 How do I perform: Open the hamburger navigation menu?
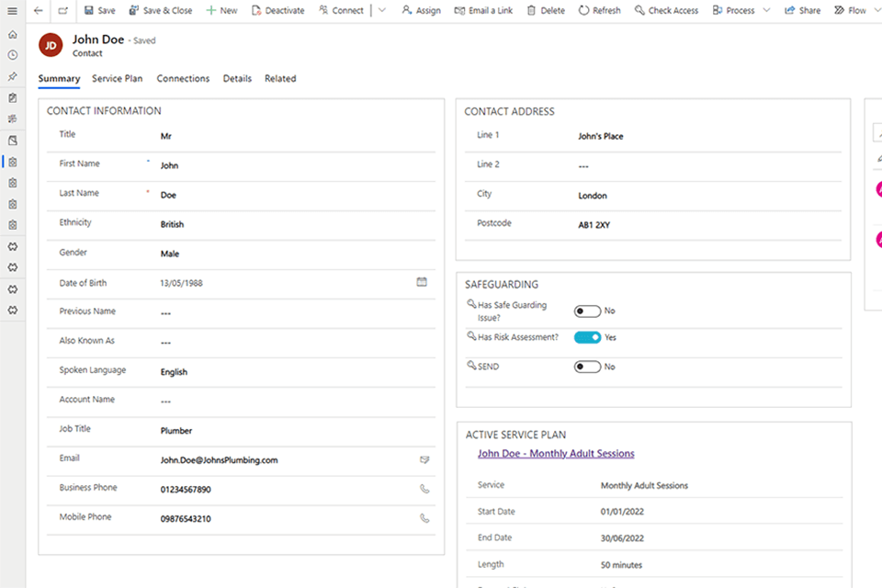(12, 11)
